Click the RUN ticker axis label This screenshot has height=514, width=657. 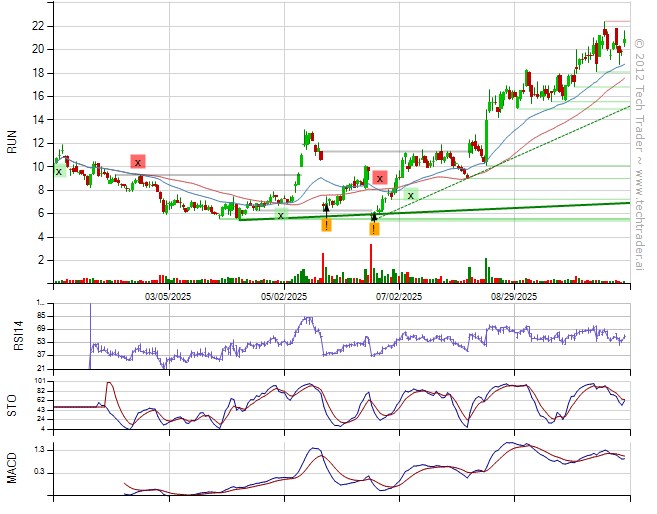click(12, 143)
